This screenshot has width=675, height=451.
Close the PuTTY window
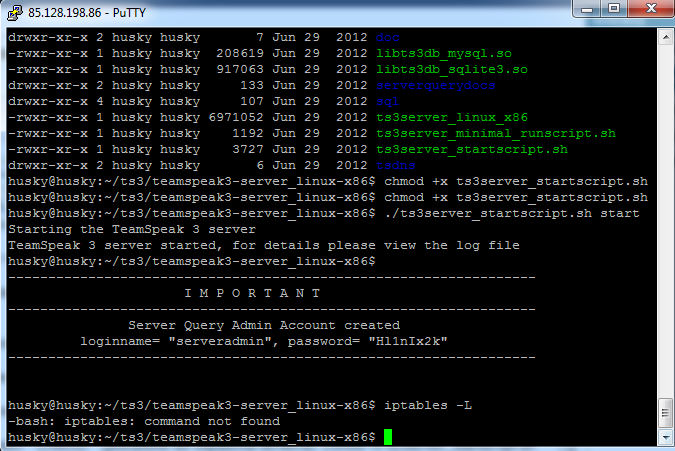(x=651, y=9)
